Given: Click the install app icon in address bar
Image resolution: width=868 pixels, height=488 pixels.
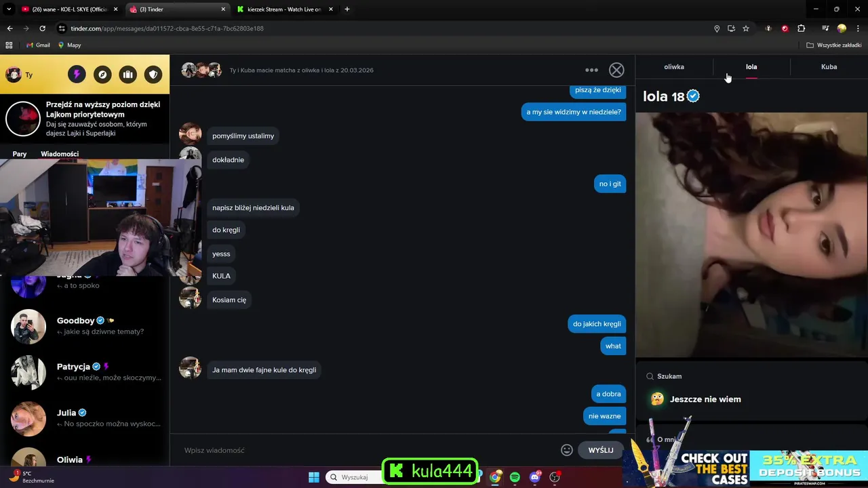Looking at the screenshot, I should point(731,28).
